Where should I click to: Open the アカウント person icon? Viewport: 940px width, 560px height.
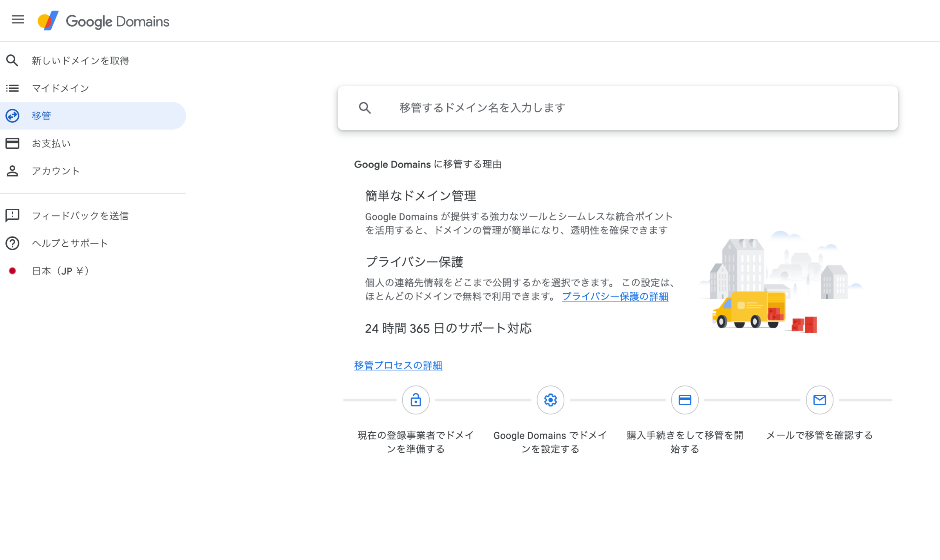click(12, 171)
